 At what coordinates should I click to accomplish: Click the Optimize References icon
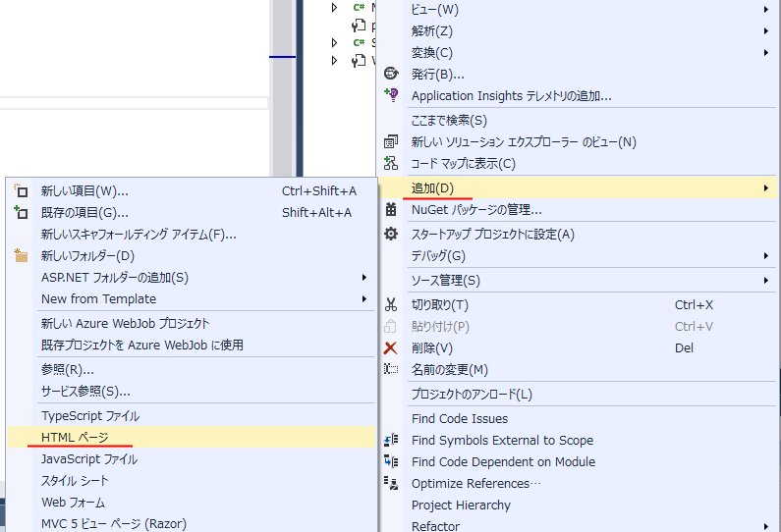[x=391, y=483]
